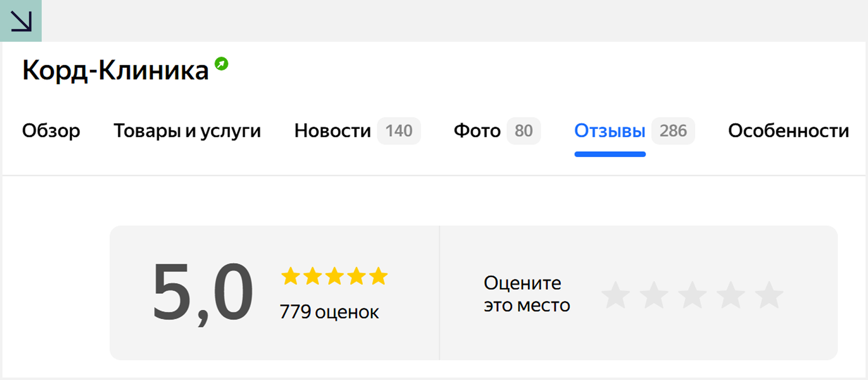
Task: Click the 779 оценок ratings count
Action: point(329,312)
